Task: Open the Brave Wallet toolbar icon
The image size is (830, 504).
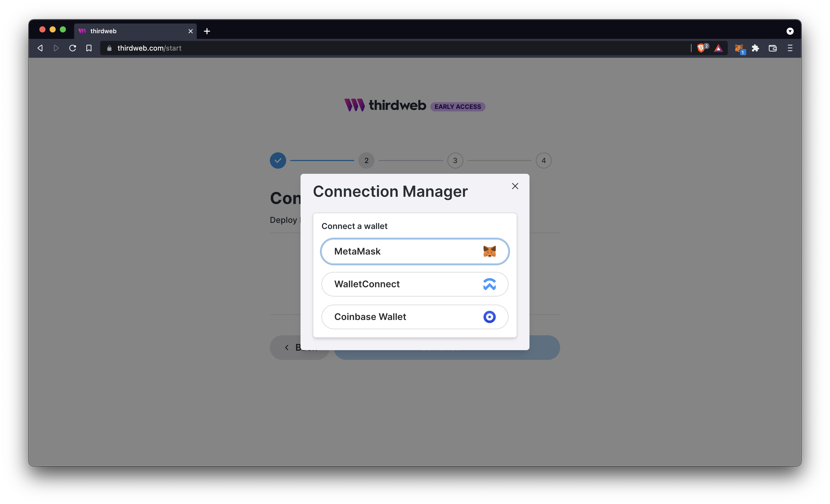Action: [x=773, y=48]
